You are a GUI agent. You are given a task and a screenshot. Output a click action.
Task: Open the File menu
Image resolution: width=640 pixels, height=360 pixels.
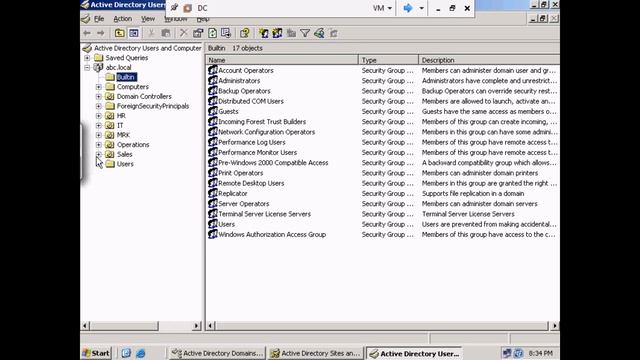click(99, 19)
